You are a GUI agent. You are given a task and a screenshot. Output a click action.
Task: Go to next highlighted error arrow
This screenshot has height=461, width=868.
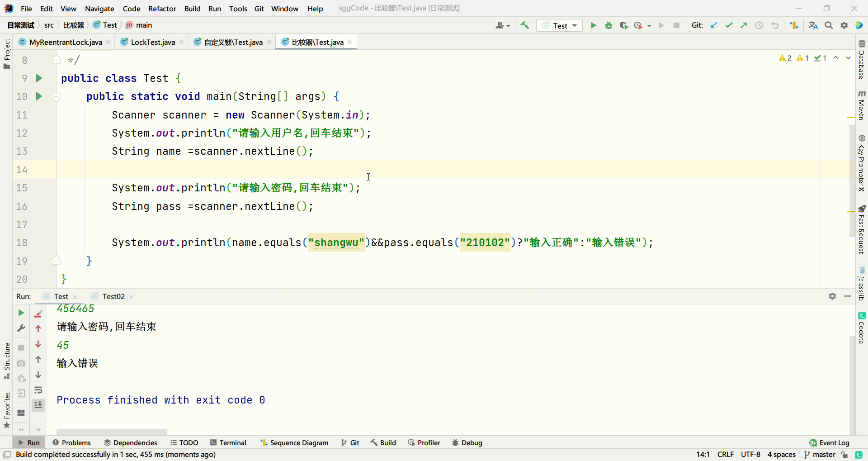point(848,58)
